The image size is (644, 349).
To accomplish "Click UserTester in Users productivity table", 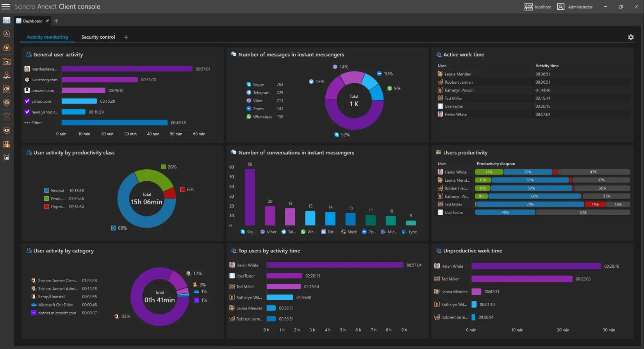I will click(454, 213).
